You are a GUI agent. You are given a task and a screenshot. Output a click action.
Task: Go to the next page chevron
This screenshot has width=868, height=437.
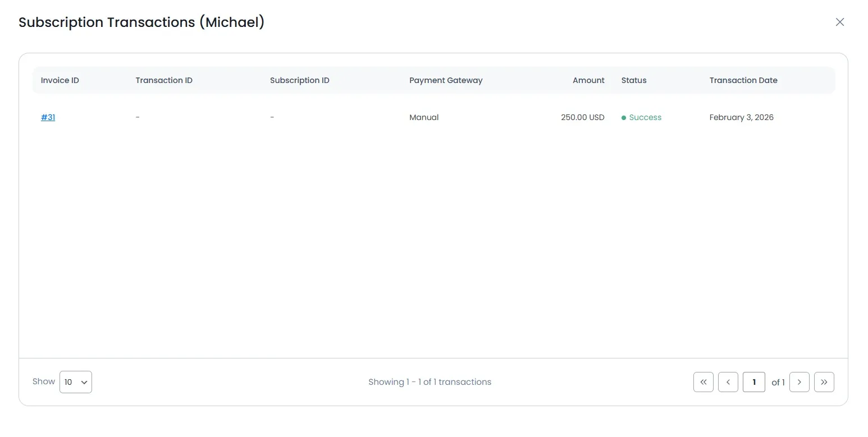(799, 382)
